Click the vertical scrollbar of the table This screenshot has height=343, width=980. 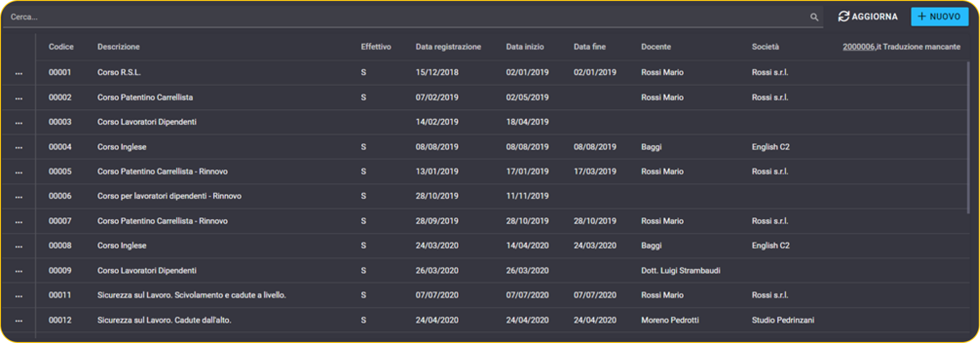pos(968,137)
